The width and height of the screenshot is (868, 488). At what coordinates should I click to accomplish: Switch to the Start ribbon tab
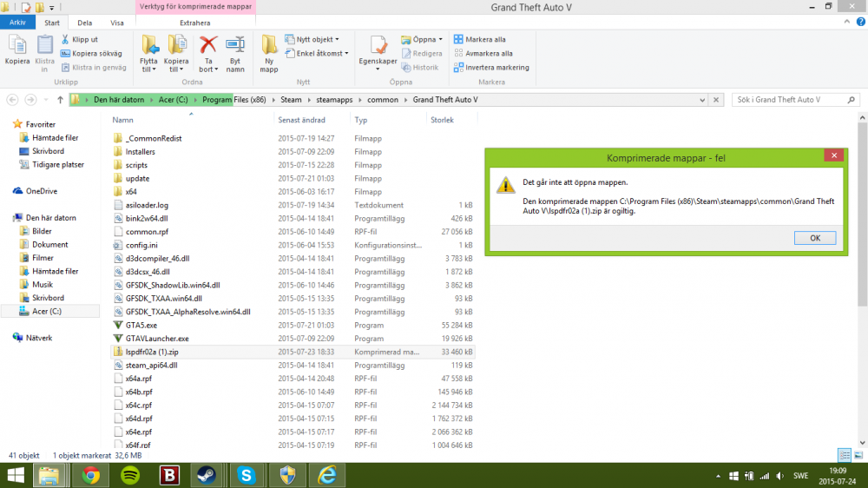point(52,23)
